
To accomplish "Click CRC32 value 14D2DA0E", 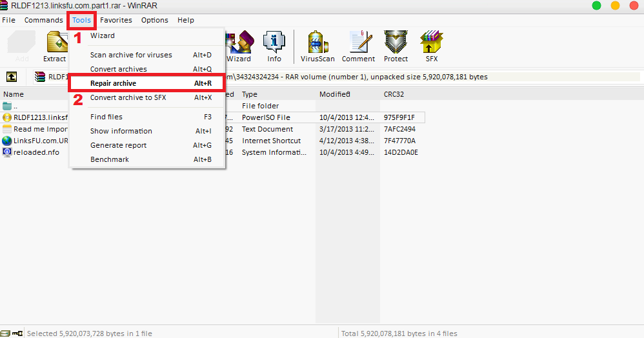I will click(401, 152).
